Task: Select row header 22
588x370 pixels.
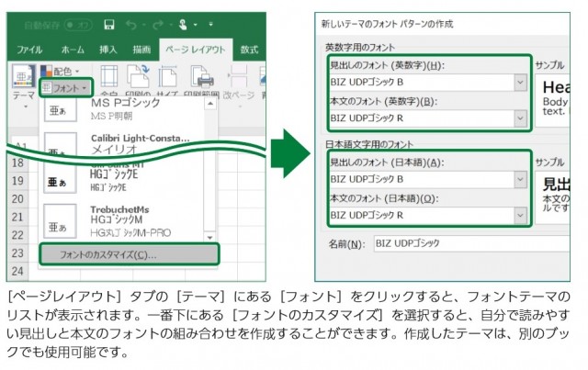Action: (x=17, y=235)
